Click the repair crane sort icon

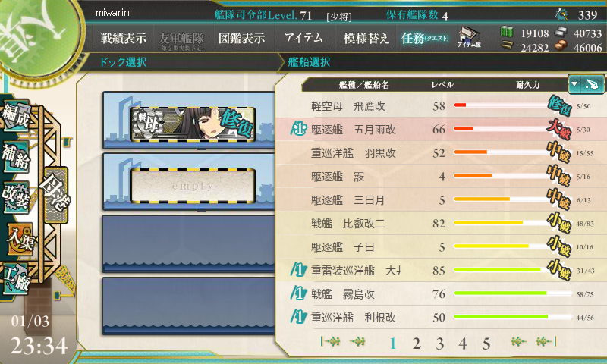(593, 84)
